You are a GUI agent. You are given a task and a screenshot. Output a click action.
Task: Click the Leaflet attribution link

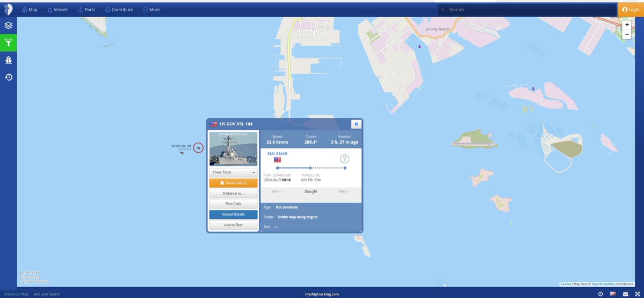tap(566, 284)
